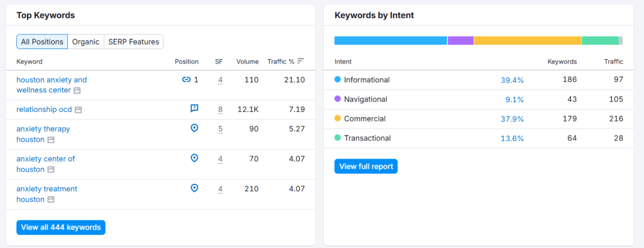644x248 pixels.
Task: Click local pack pin for anxiety therapy houston
Action: [195, 128]
